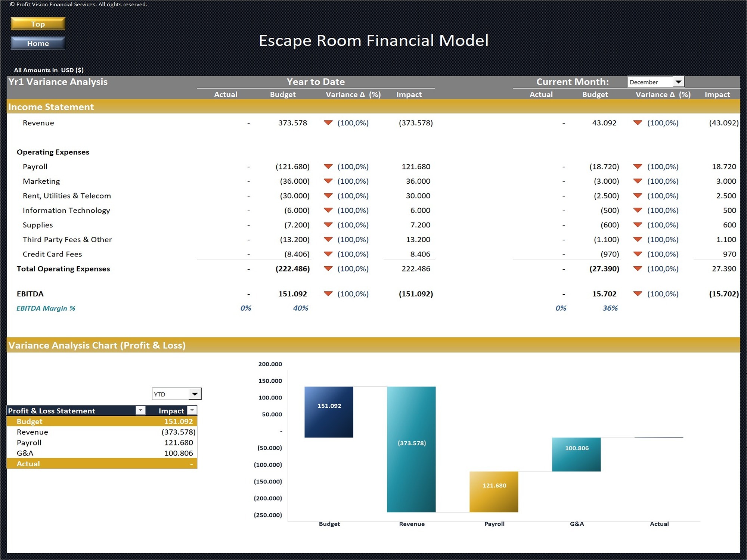Click the Home navigation button
The height and width of the screenshot is (560, 747).
[37, 43]
